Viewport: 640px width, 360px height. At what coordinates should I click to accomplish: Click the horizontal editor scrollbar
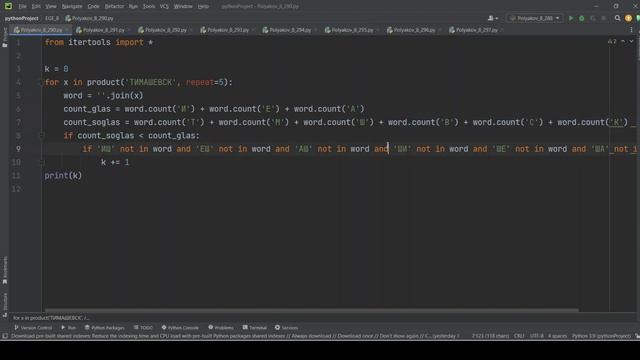[x=312, y=310]
